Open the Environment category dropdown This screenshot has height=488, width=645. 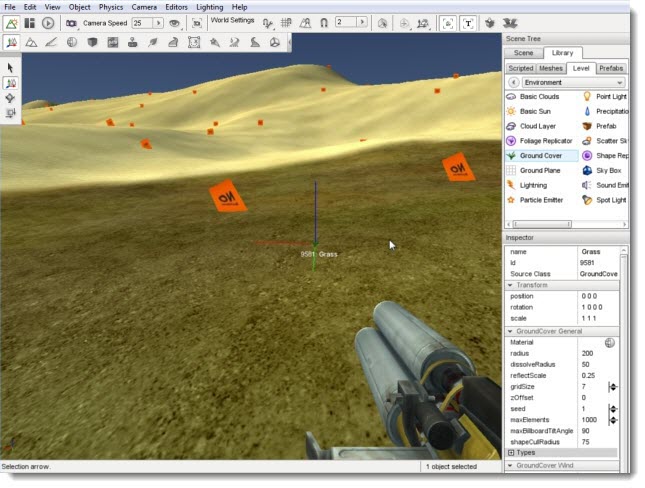click(574, 82)
